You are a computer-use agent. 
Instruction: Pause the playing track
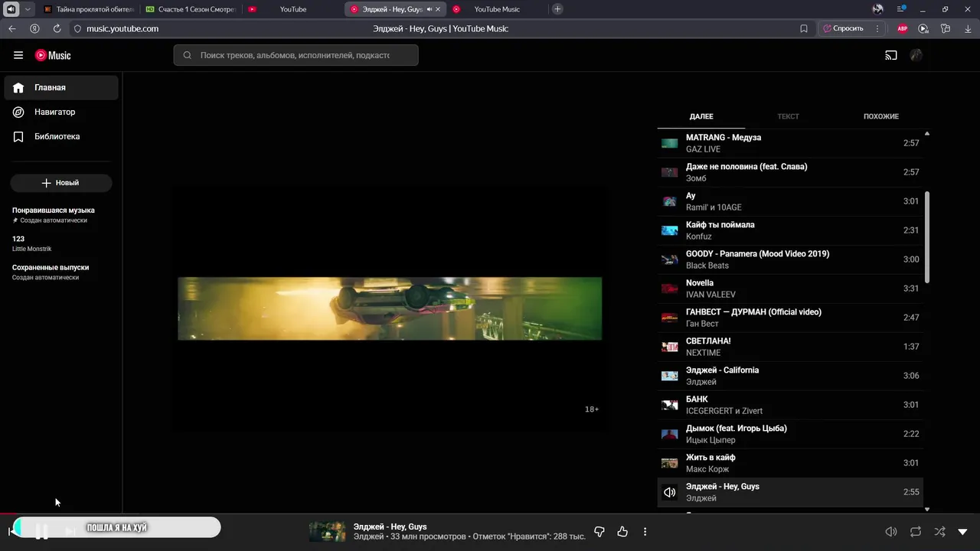click(x=41, y=531)
